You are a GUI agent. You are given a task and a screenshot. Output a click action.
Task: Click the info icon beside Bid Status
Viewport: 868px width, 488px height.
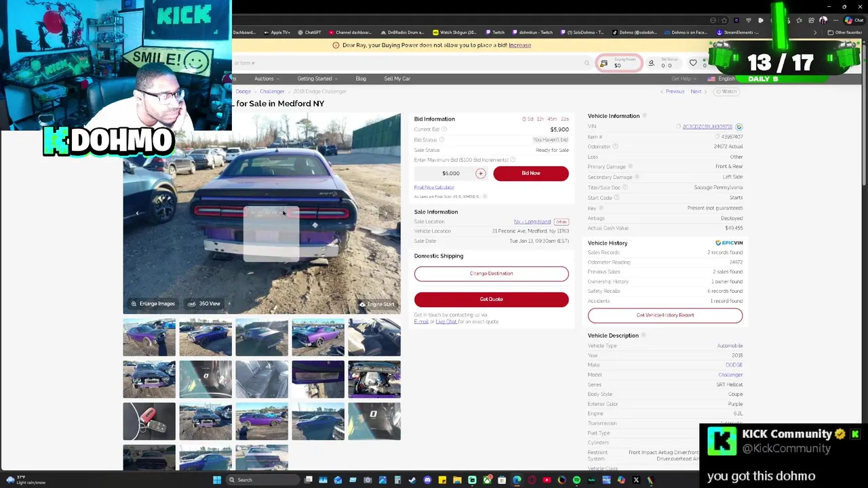coord(441,140)
